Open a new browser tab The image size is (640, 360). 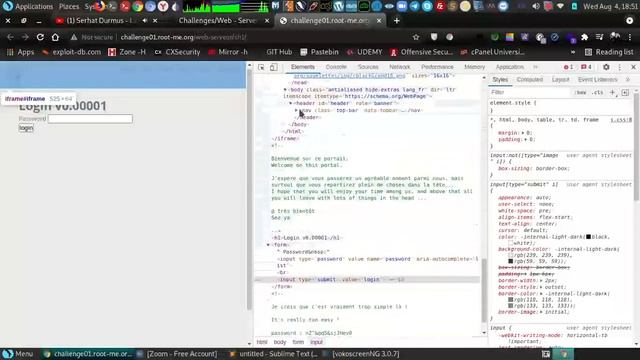396,20
